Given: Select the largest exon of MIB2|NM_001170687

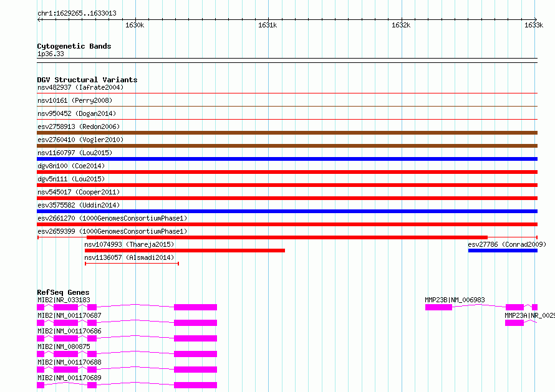Looking at the screenshot, I should [x=195, y=323].
